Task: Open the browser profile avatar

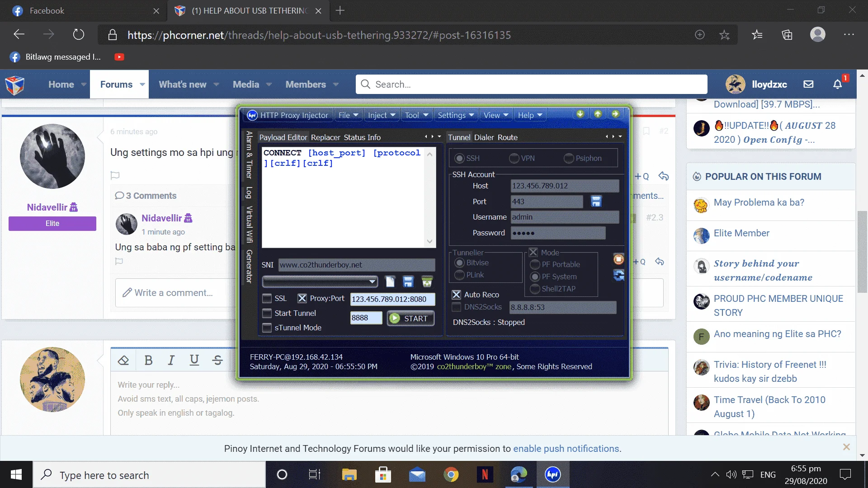Action: click(817, 35)
